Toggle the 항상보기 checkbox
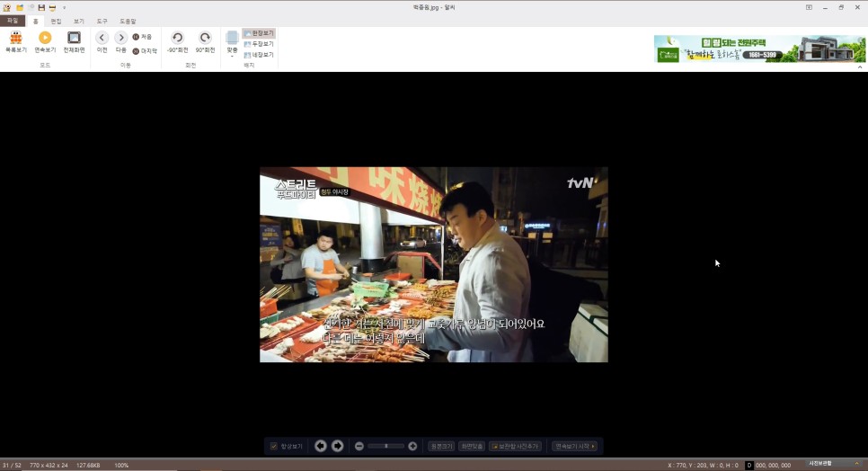Screen dimensions: 868x471 pos(273,446)
